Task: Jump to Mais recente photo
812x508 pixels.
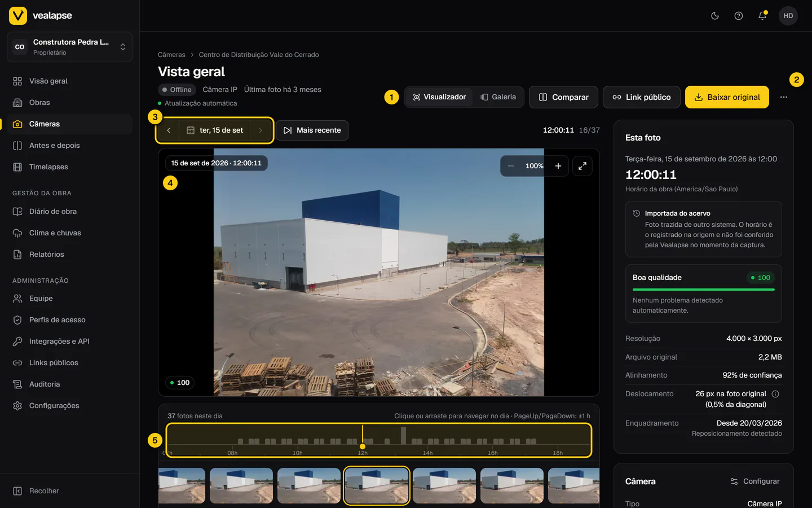Action: tap(312, 130)
